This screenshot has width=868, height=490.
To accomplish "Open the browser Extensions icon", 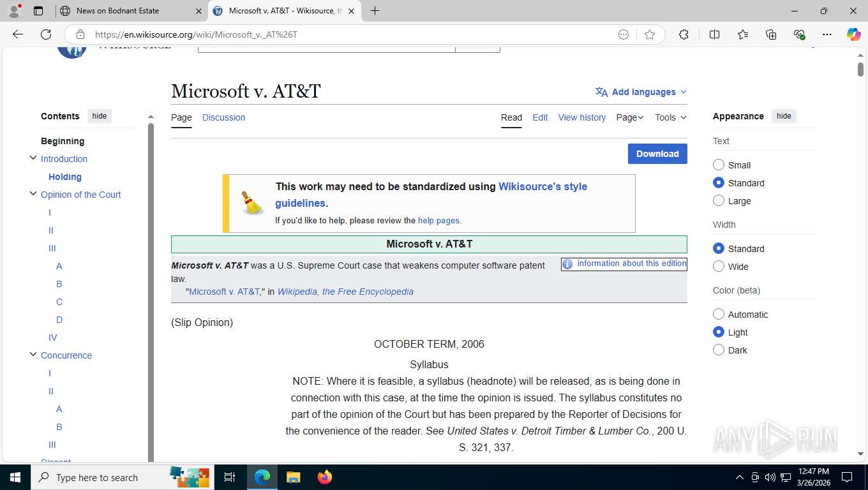I will (684, 34).
